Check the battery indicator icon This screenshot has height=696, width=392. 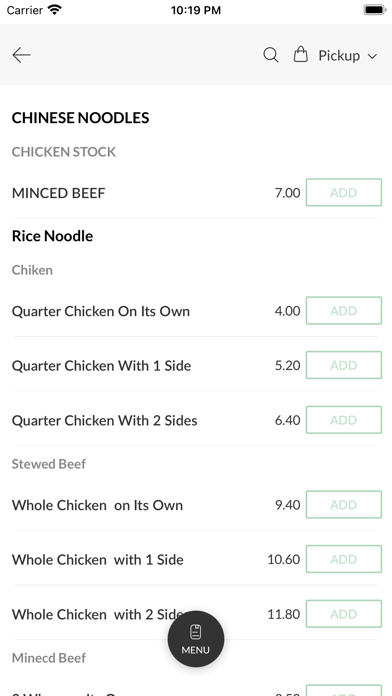tap(375, 10)
